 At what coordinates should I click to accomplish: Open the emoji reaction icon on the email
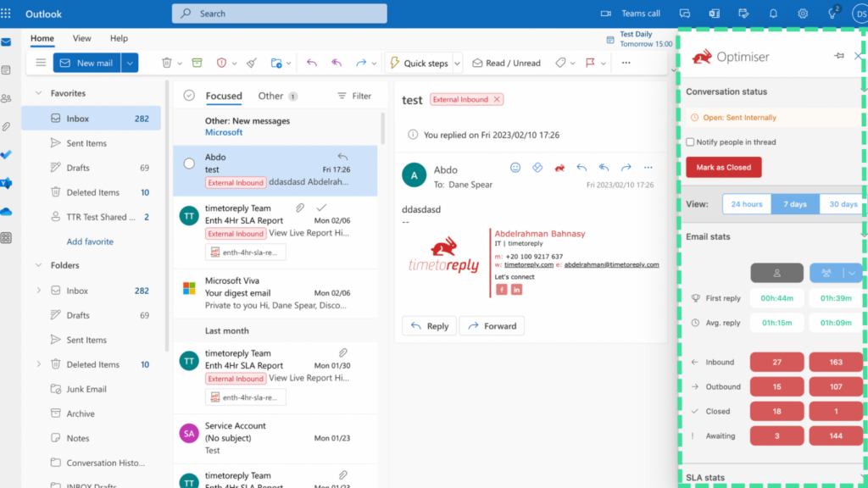click(x=517, y=168)
